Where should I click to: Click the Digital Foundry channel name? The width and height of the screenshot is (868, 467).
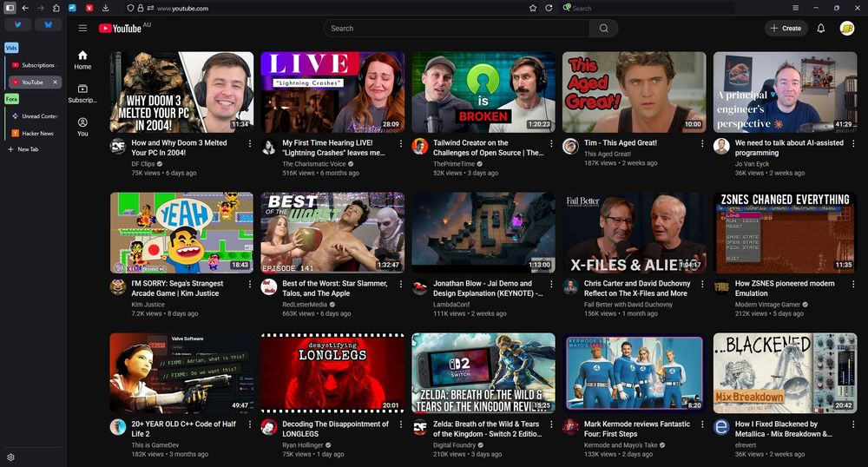point(454,445)
